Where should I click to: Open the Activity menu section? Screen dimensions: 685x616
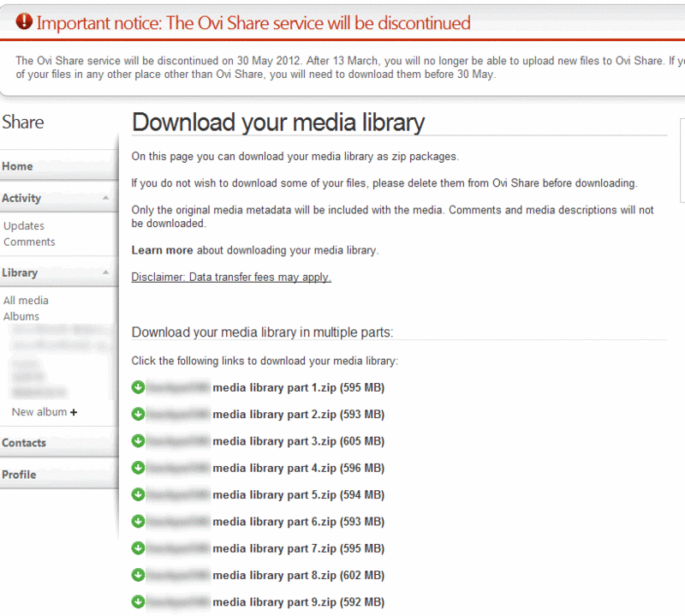click(x=59, y=198)
